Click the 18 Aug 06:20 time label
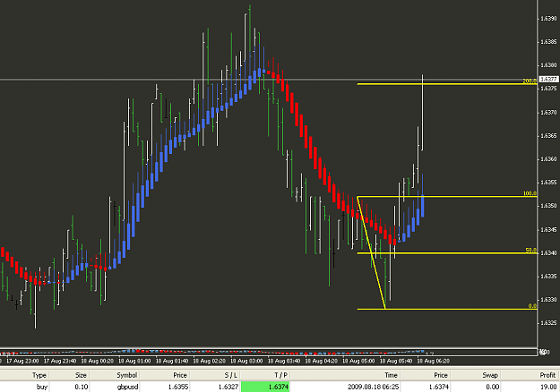Screen dimensions: 560x392 tap(433, 361)
